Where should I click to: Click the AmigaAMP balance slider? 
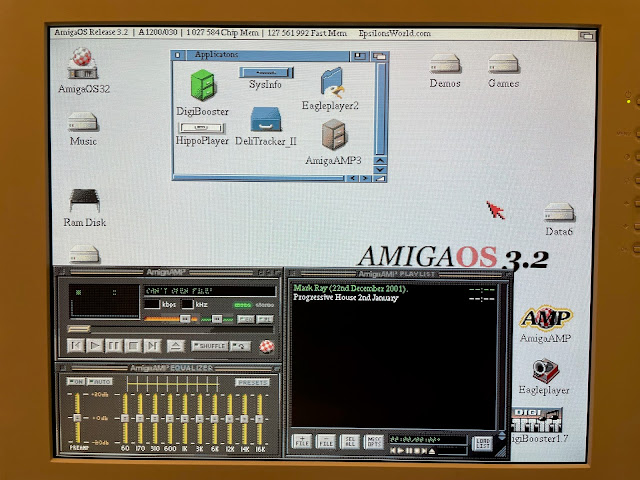217,319
